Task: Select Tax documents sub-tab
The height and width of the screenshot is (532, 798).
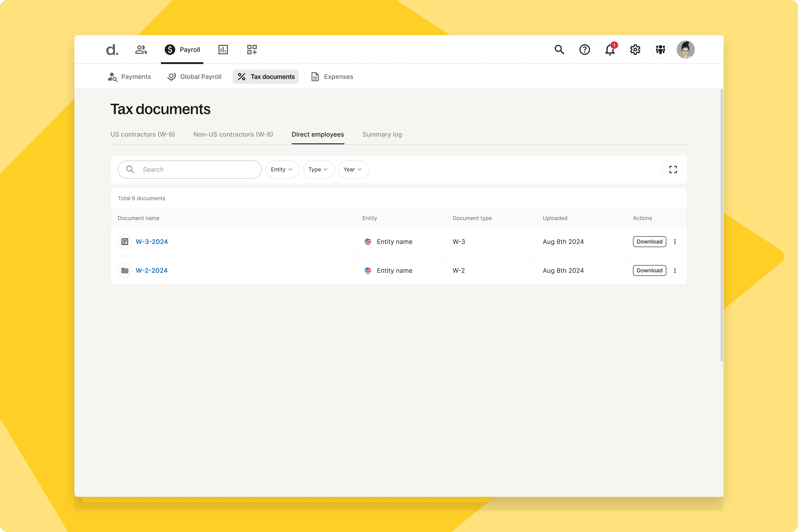Action: 266,77
